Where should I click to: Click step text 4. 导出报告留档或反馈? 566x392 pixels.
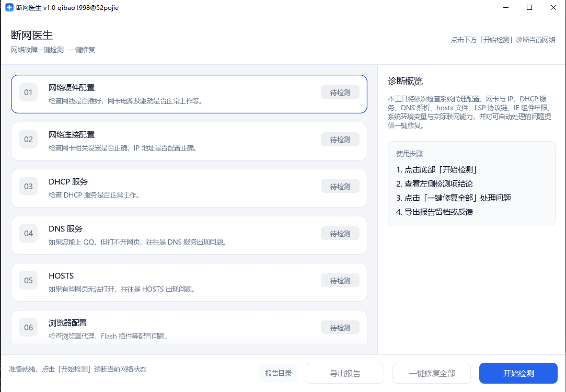click(x=434, y=212)
